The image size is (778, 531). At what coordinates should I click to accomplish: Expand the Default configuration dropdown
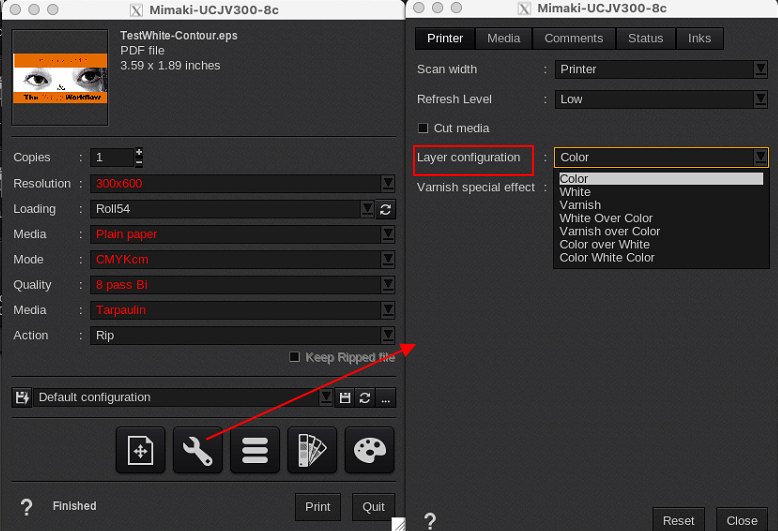point(325,398)
